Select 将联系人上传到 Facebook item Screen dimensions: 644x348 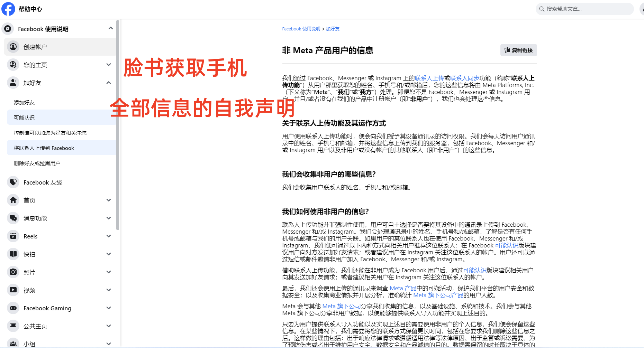click(62, 148)
